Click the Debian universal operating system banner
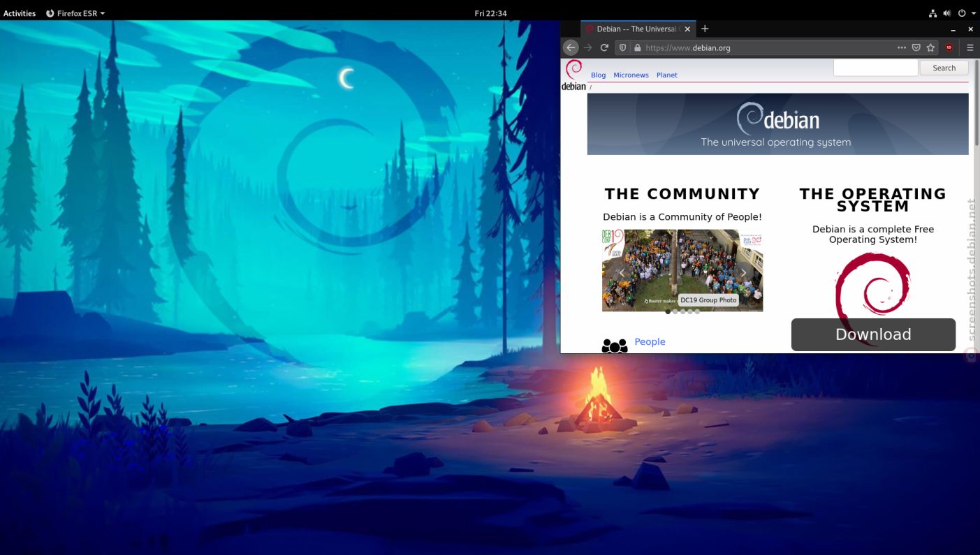 [777, 124]
